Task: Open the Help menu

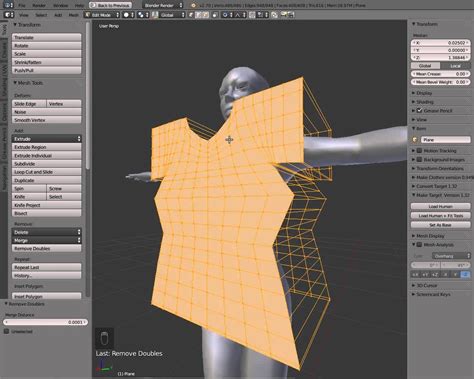Action: tap(79, 5)
